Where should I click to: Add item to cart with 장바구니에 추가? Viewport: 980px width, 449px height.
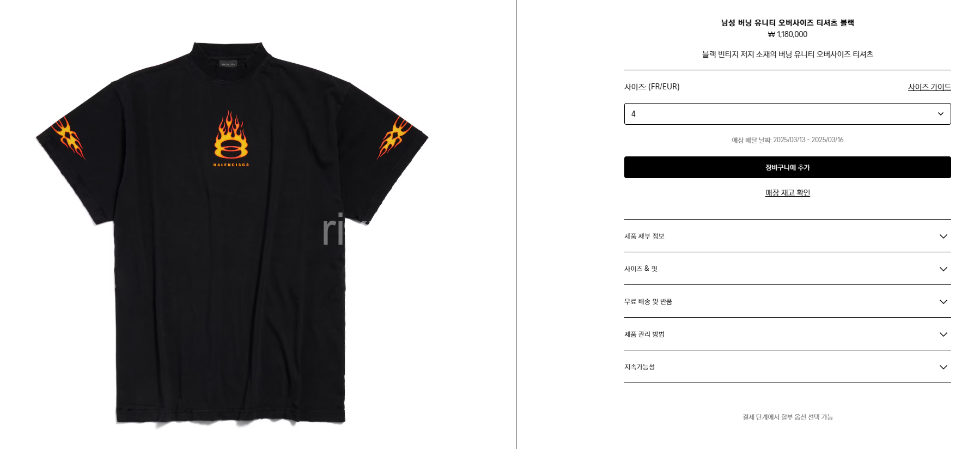(x=787, y=167)
